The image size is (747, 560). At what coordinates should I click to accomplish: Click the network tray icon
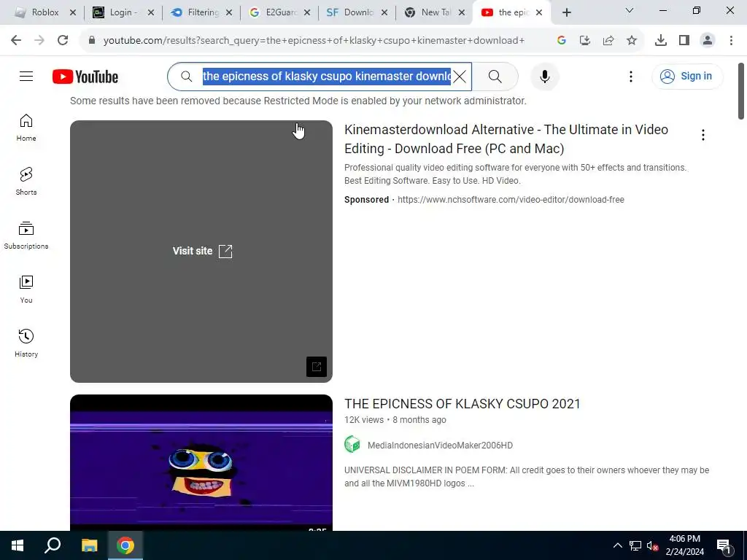click(635, 545)
